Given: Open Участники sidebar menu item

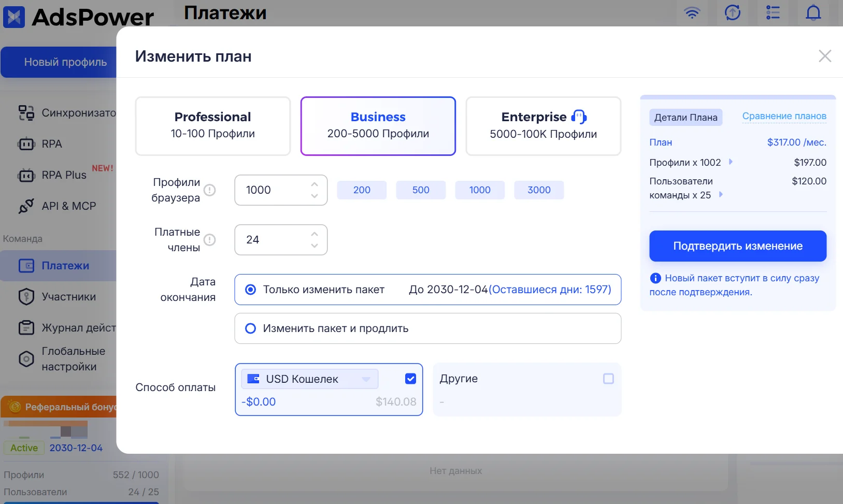Looking at the screenshot, I should 58,297.
